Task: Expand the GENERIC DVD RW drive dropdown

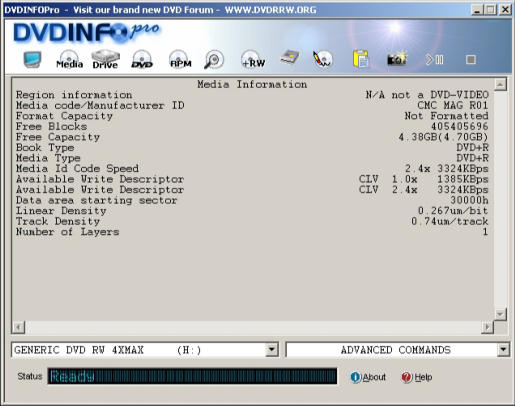Action: tap(272, 350)
